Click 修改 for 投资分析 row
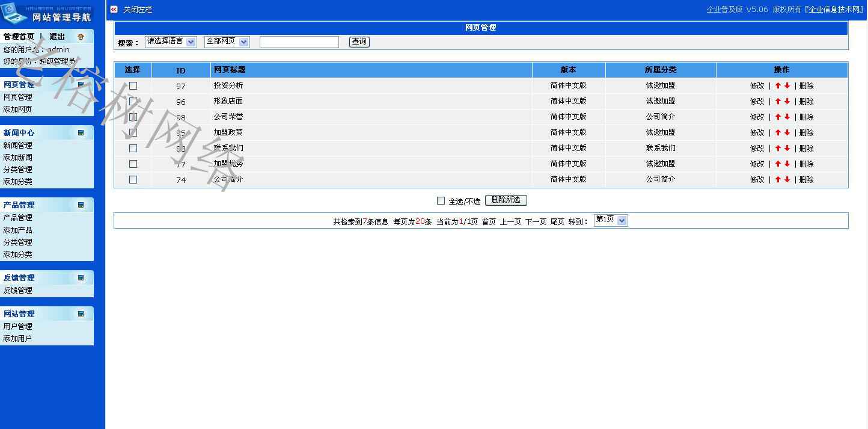This screenshot has height=429, width=868. click(x=757, y=85)
